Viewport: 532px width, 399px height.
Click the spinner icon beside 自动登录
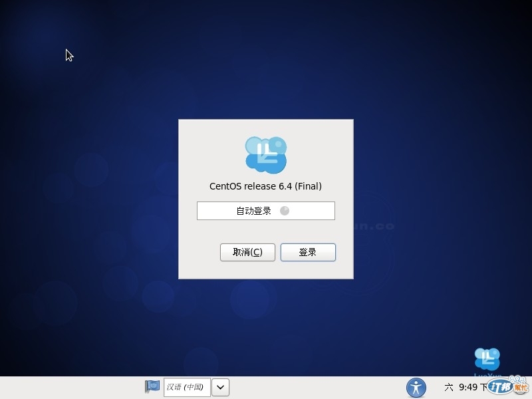pos(285,211)
